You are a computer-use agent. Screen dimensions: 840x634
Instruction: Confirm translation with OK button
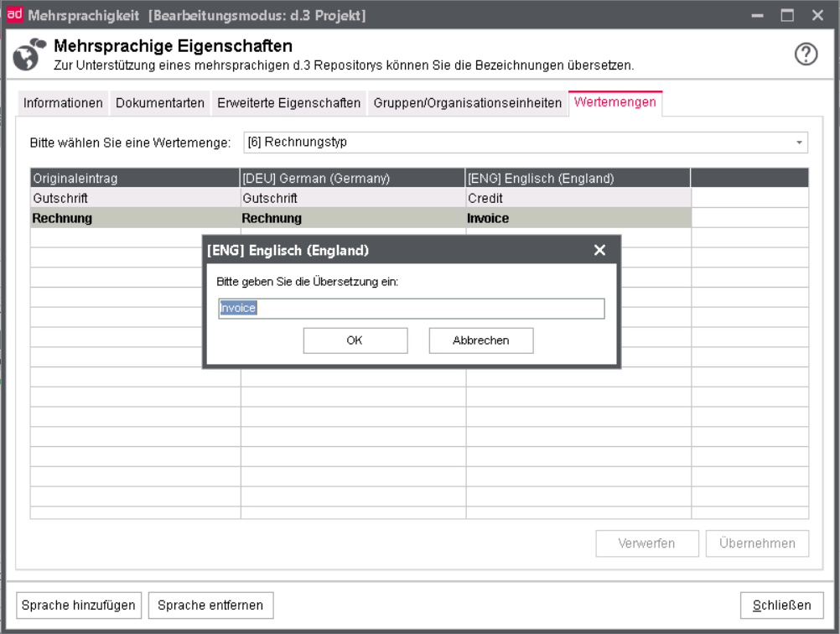click(355, 340)
